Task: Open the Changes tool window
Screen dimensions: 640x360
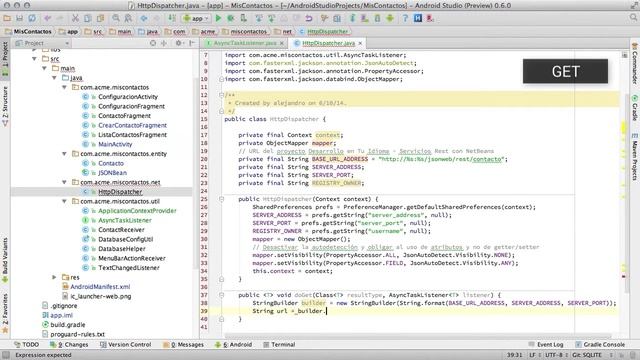Action: pyautogui.click(x=69, y=344)
